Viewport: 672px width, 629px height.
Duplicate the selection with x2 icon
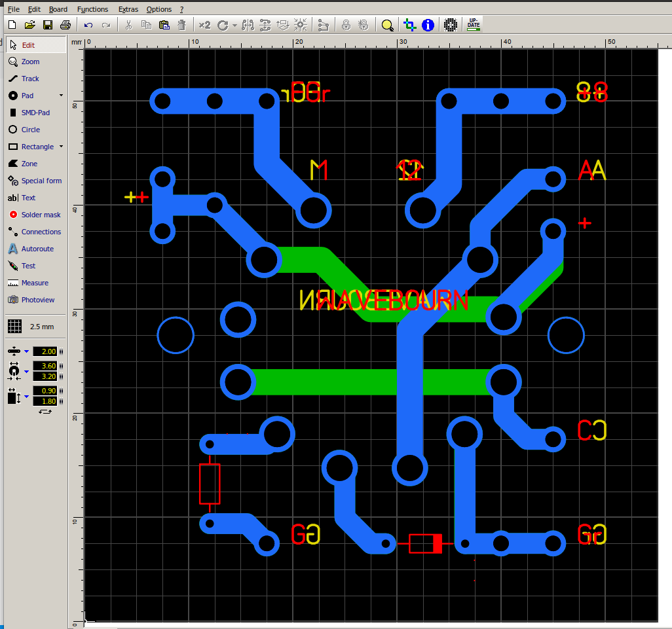click(205, 25)
